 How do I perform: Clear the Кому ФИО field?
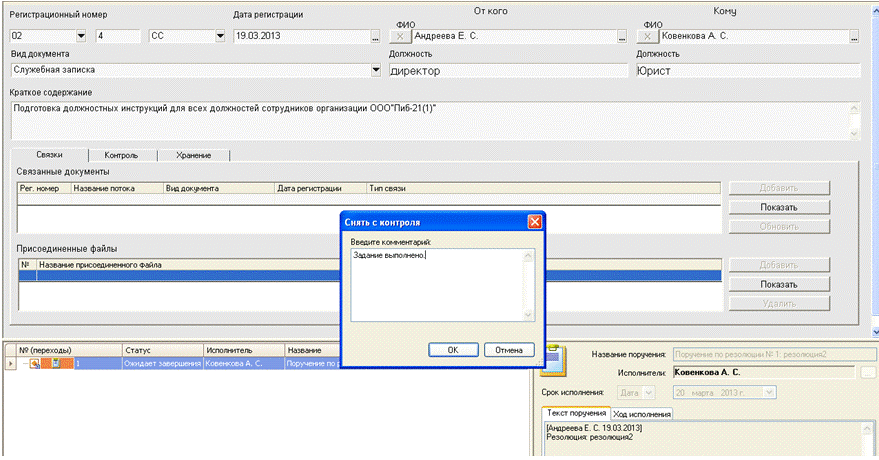647,36
